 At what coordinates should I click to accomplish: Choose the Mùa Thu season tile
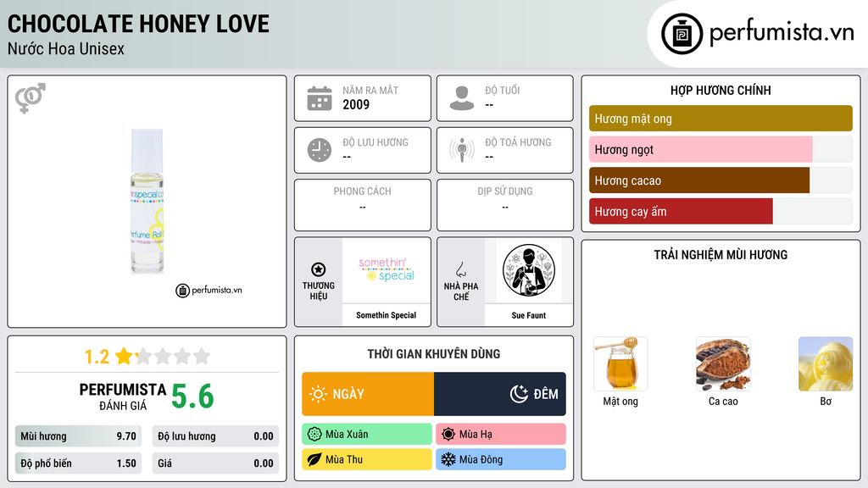tap(367, 459)
